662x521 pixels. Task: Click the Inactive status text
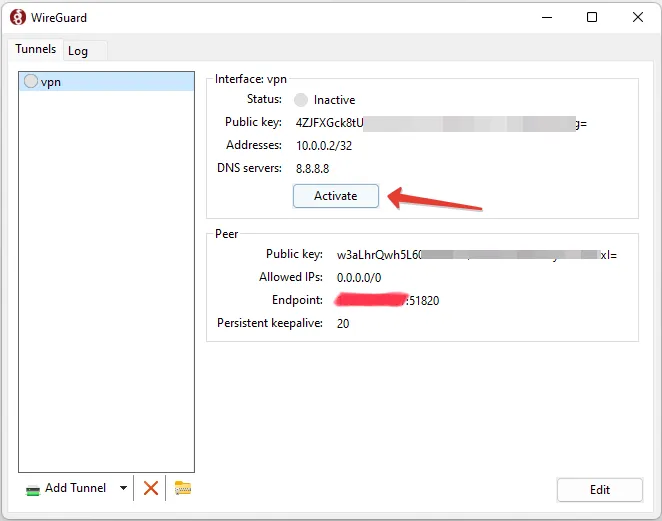pos(334,100)
